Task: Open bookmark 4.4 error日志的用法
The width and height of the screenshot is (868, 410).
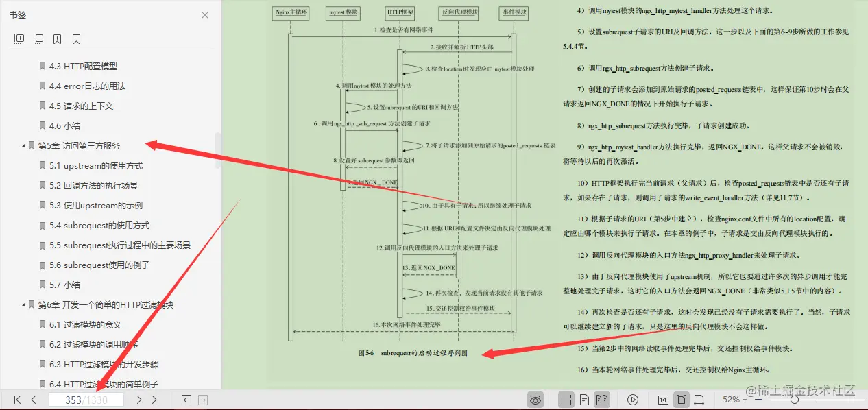Action: coord(87,86)
